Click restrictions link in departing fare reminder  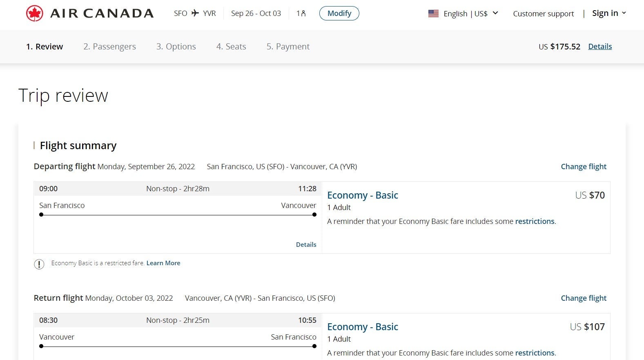point(535,221)
